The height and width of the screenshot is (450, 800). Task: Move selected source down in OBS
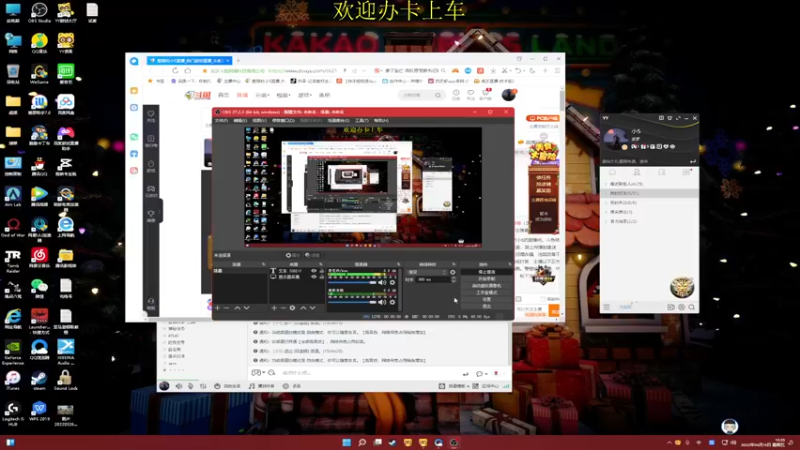(312, 308)
